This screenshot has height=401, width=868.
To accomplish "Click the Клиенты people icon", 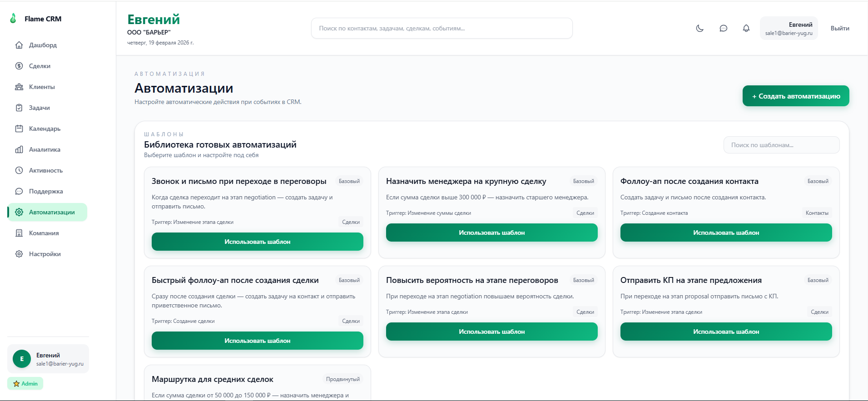I will coord(19,87).
